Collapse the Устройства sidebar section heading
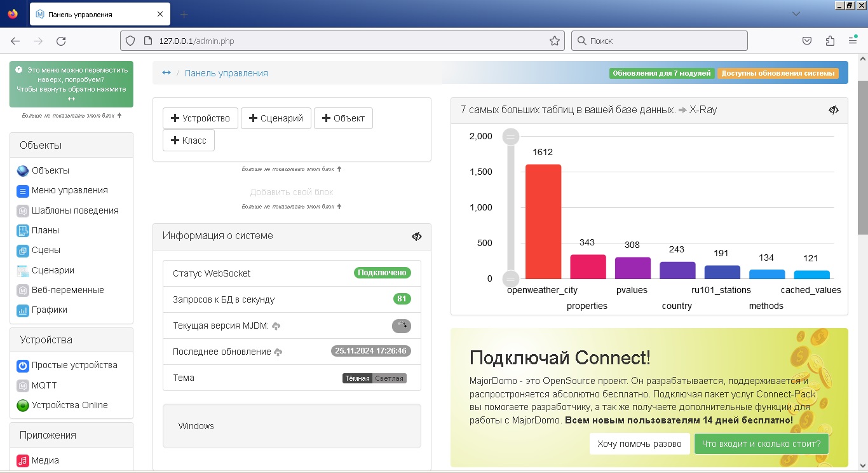The height and width of the screenshot is (473, 868). tap(71, 339)
